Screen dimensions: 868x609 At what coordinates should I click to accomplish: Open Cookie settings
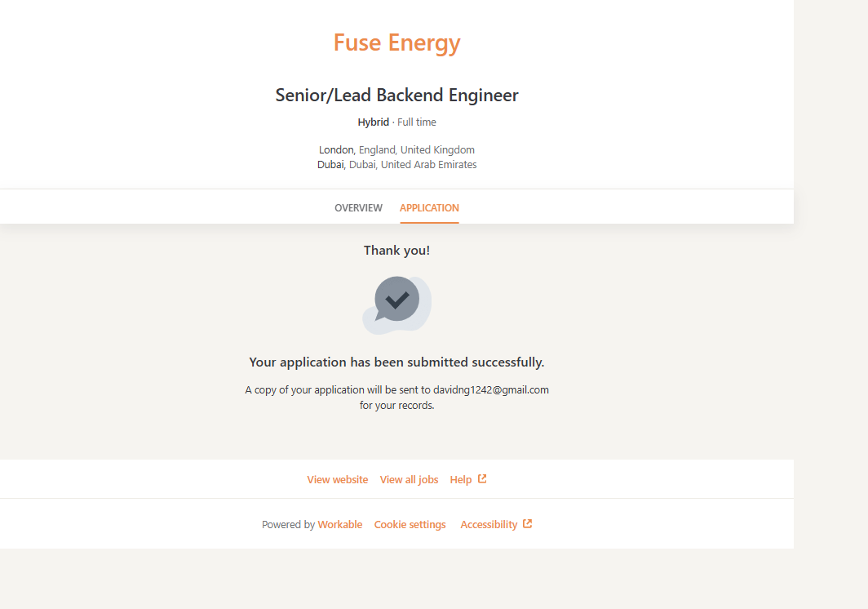pos(410,525)
